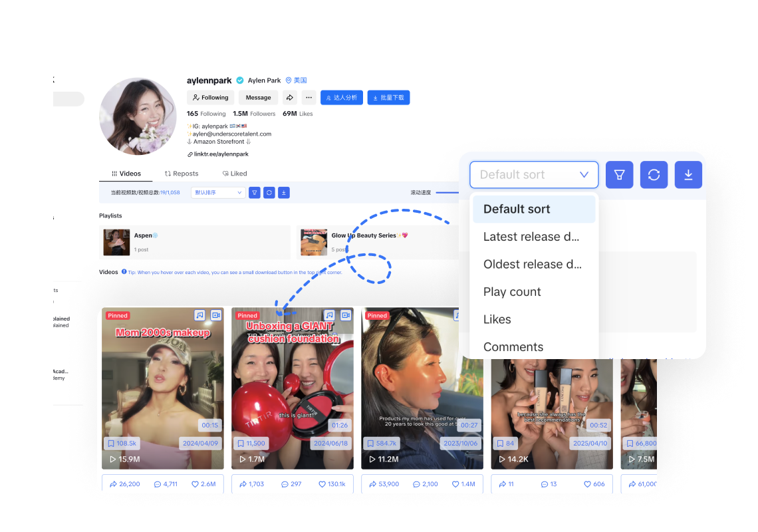758x532 pixels.
Task: Click the large download button by Default sort
Action: click(x=688, y=175)
